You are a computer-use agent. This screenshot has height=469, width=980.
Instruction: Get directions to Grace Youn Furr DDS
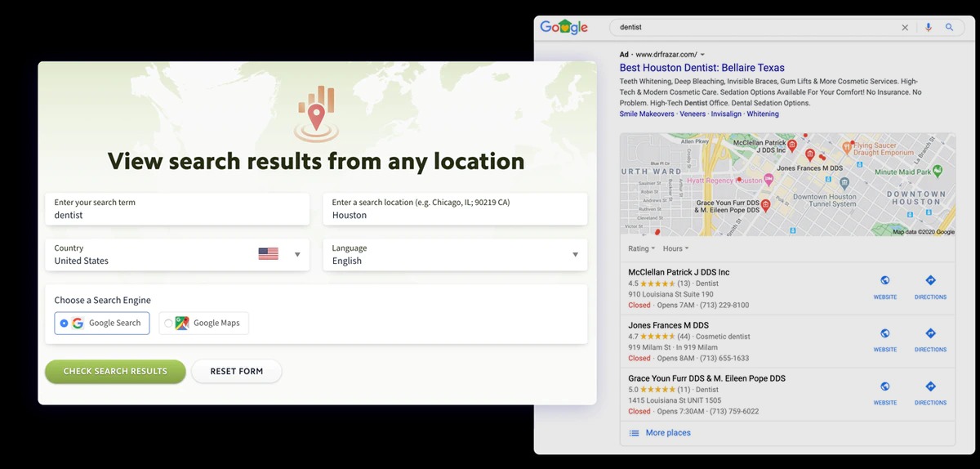(930, 392)
